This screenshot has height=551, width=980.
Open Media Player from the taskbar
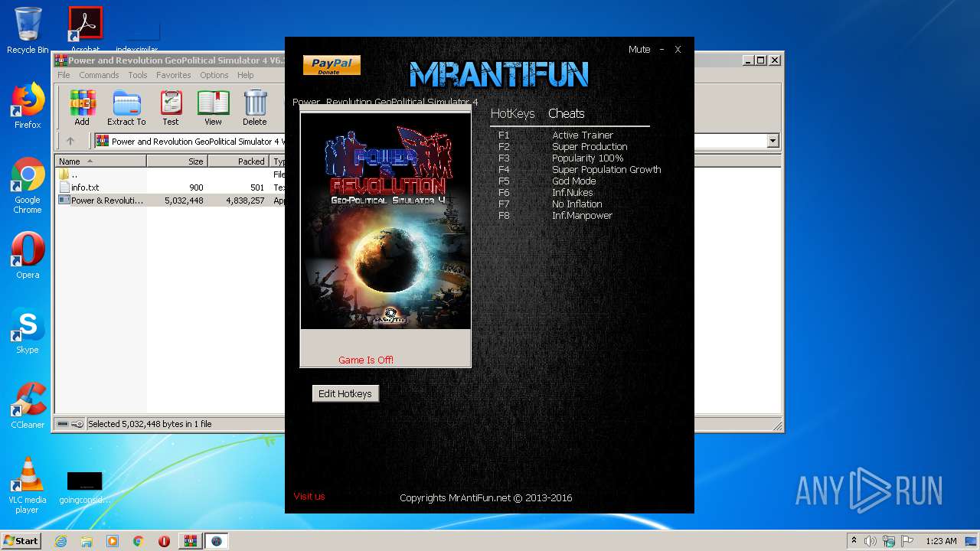[113, 541]
